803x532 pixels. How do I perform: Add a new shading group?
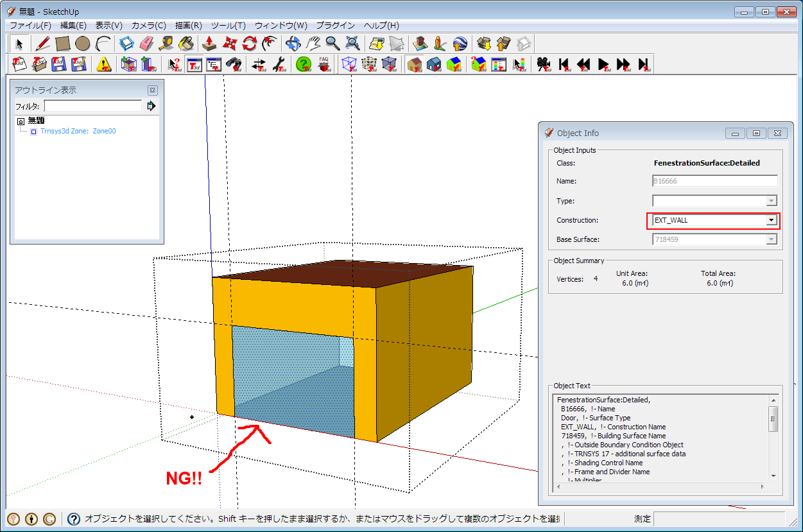click(x=149, y=64)
